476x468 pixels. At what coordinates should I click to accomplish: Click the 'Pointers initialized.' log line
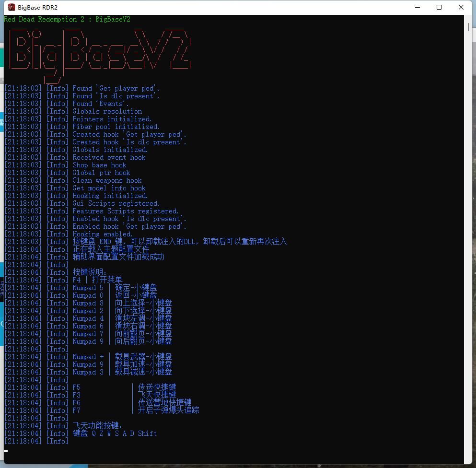coord(78,119)
